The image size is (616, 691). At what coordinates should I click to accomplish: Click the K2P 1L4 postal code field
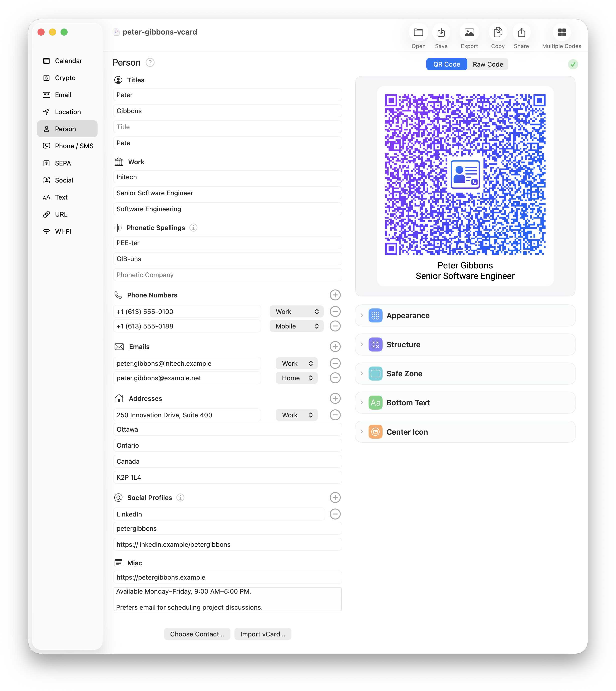coord(227,478)
